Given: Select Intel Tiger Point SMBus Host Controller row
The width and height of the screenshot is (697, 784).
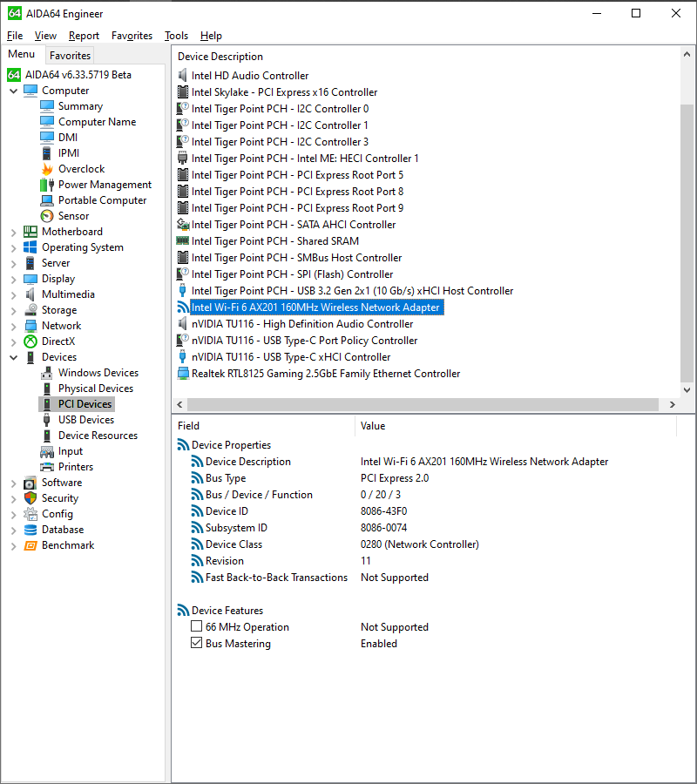Looking at the screenshot, I should click(x=296, y=258).
